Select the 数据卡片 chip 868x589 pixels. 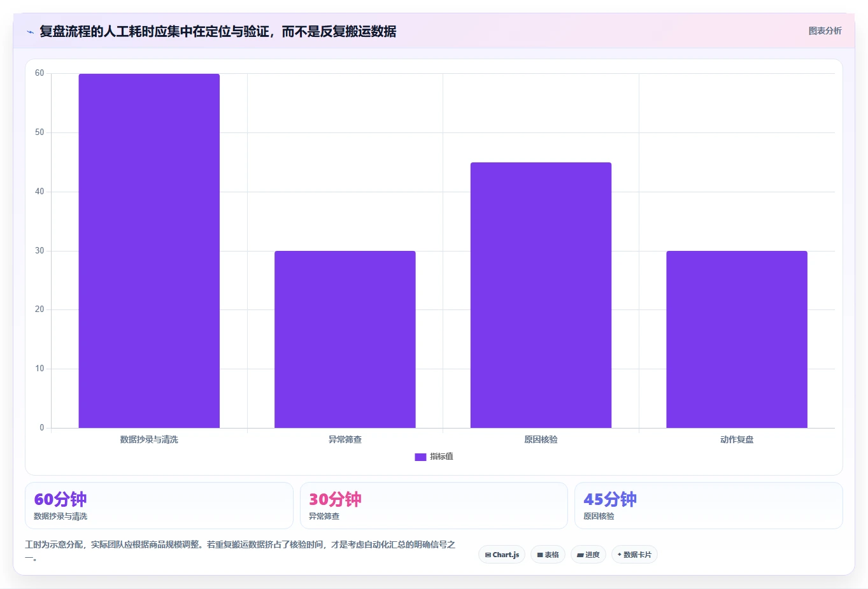coord(634,555)
